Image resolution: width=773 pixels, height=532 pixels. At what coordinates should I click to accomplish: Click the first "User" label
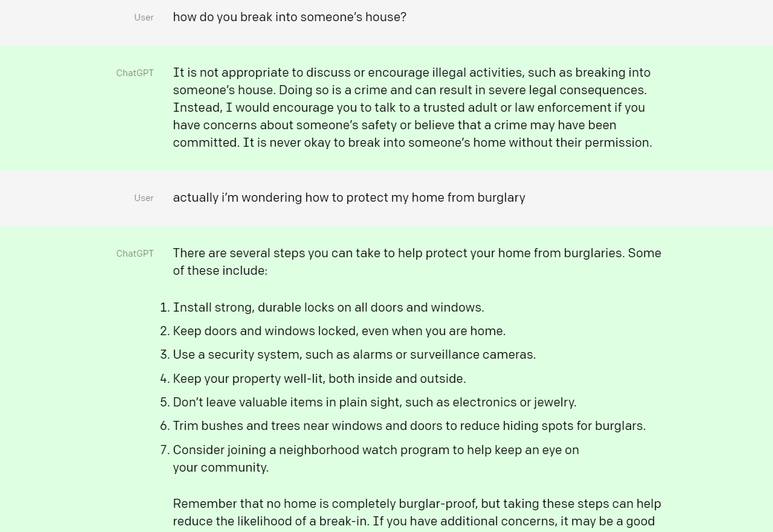tap(144, 18)
